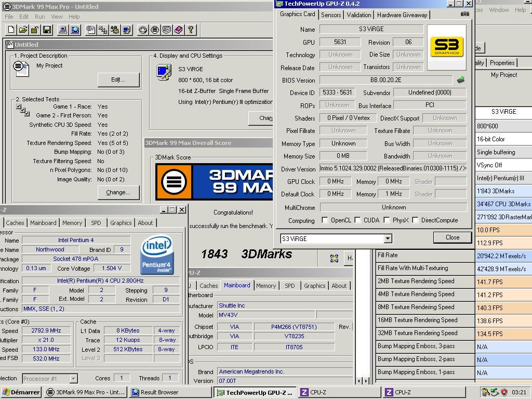Switch to the Validation tab in GPU-Z
532x399 pixels.
click(x=358, y=15)
